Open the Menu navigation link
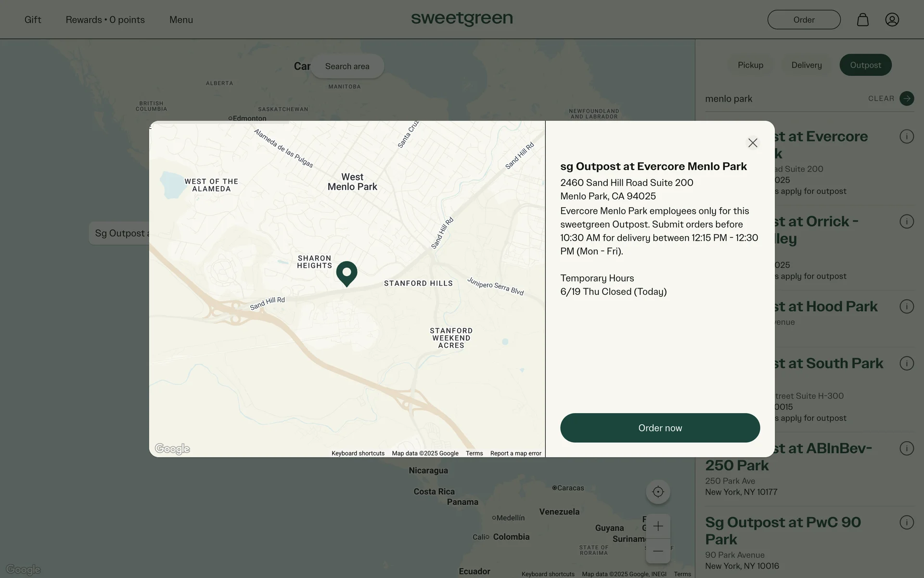Viewport: 924px width, 578px height. [181, 20]
